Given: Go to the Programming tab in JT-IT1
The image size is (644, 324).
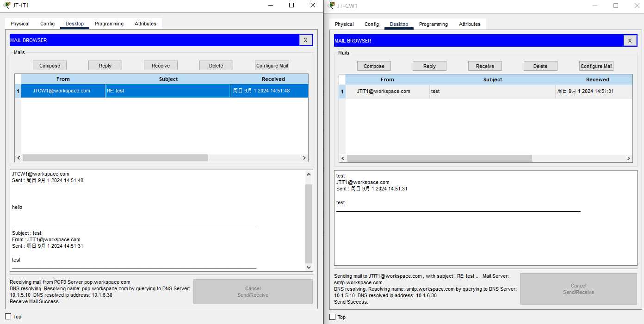Looking at the screenshot, I should tap(109, 24).
